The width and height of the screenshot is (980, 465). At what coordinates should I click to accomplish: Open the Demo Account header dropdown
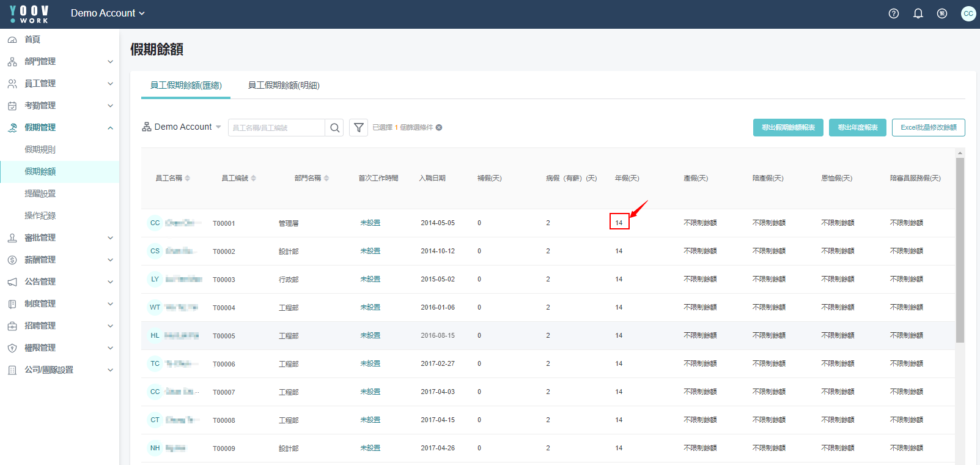pyautogui.click(x=108, y=13)
